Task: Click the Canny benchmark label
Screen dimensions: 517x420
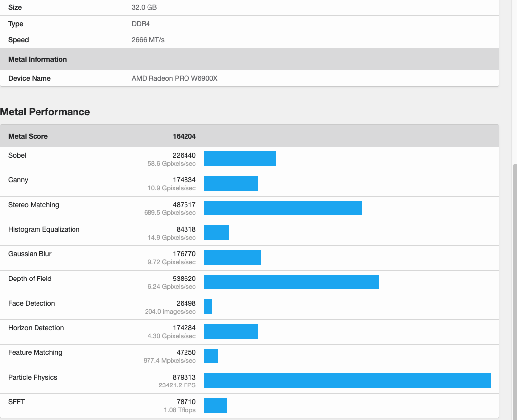Action: 18,180
